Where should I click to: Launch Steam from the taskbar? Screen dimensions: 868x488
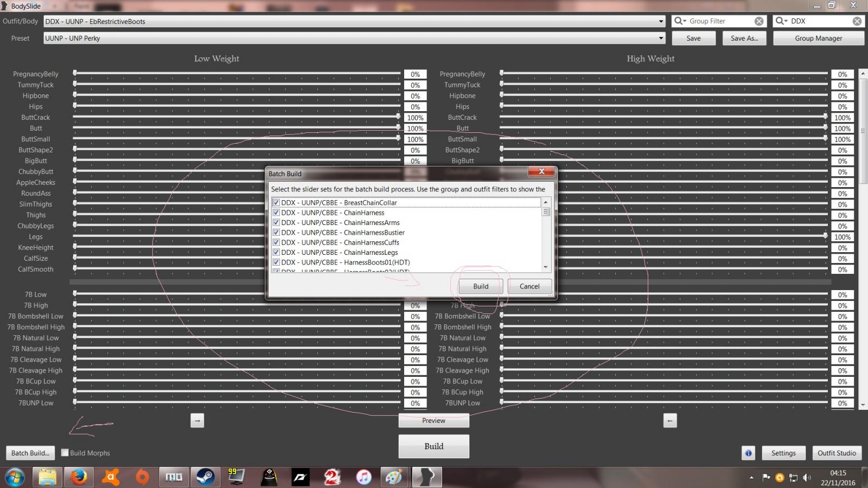click(x=206, y=477)
